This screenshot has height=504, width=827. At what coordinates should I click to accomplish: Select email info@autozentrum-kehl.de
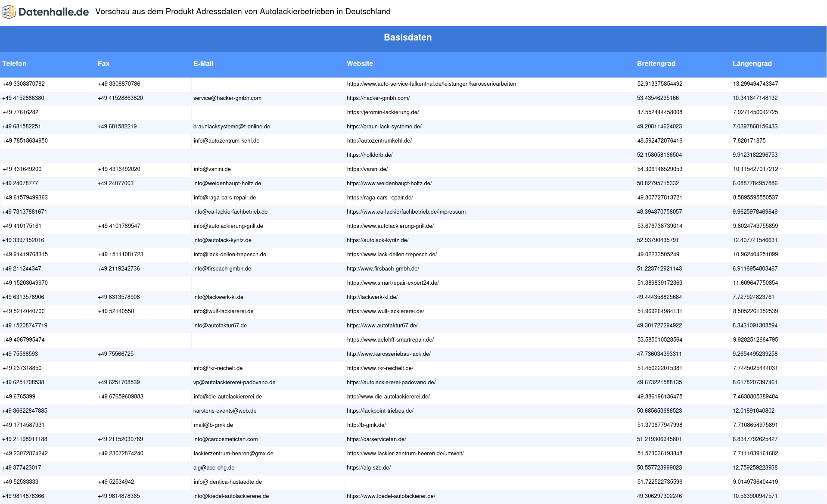[x=227, y=141]
